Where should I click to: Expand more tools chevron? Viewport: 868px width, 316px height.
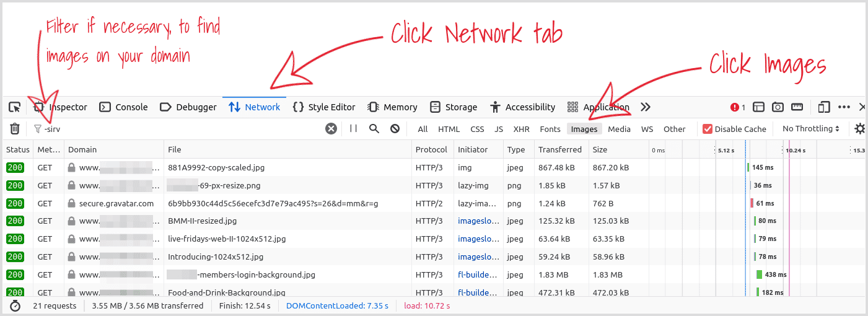pos(646,107)
